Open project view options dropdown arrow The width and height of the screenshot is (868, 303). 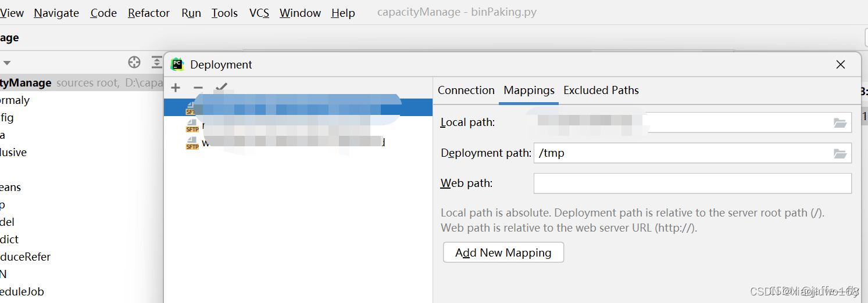pos(7,63)
